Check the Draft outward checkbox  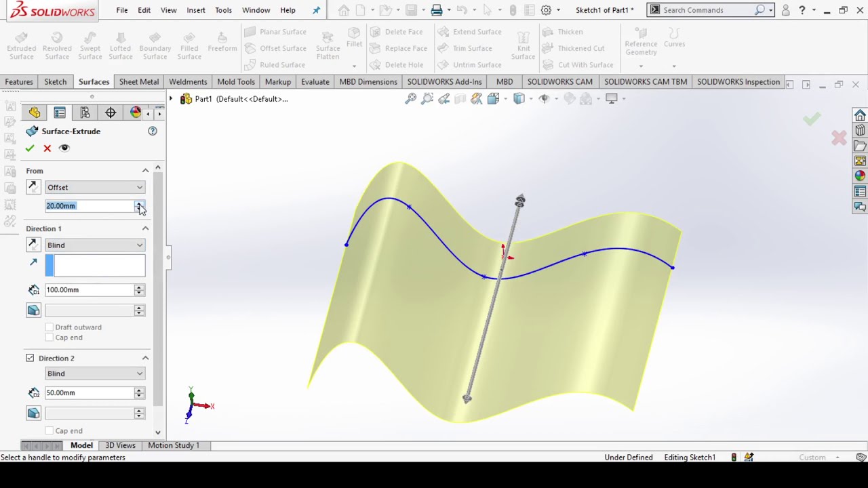pos(49,327)
